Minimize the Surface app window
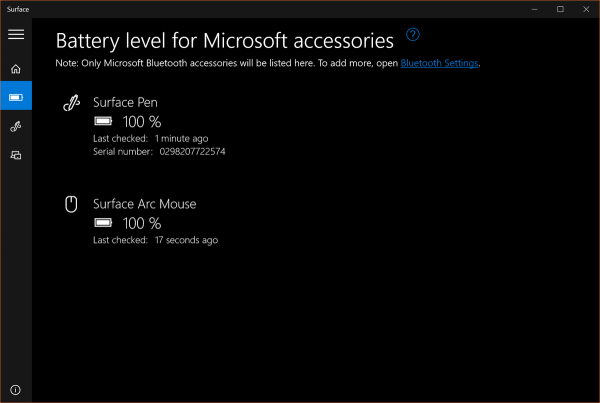The height and width of the screenshot is (403, 600). point(531,8)
